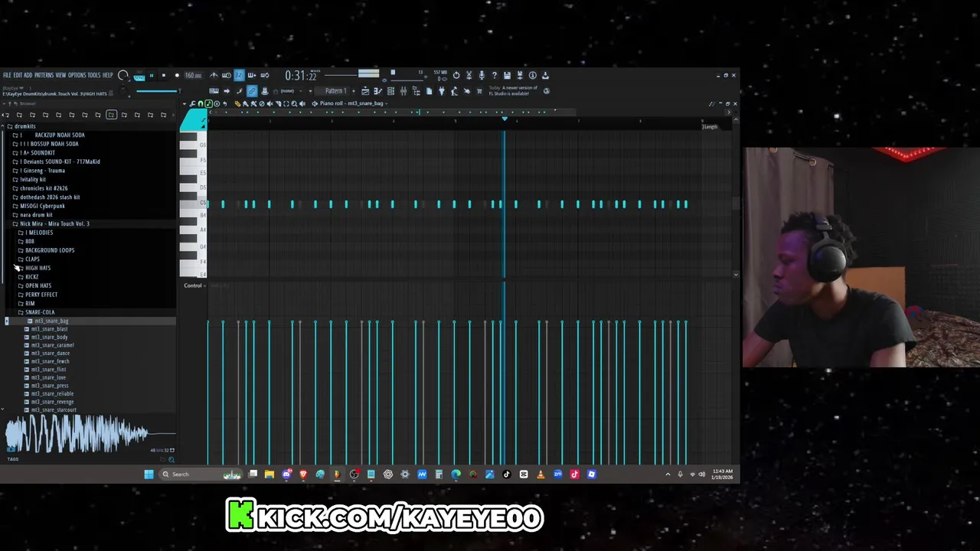Viewport: 980px width, 551px height.
Task: Open the HELP menu
Action: [108, 75]
